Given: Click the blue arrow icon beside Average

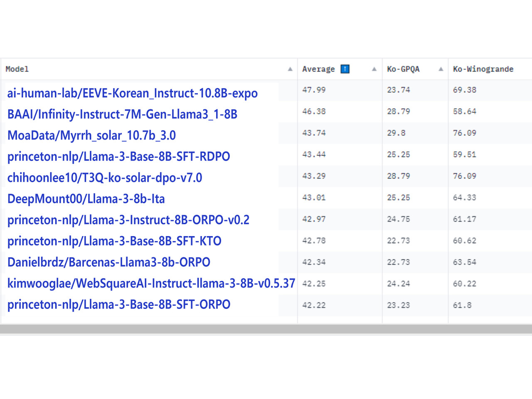Looking at the screenshot, I should (x=345, y=69).
